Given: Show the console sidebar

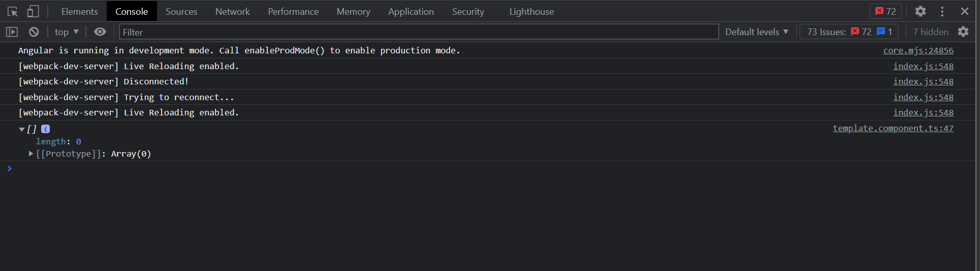Looking at the screenshot, I should [12, 32].
